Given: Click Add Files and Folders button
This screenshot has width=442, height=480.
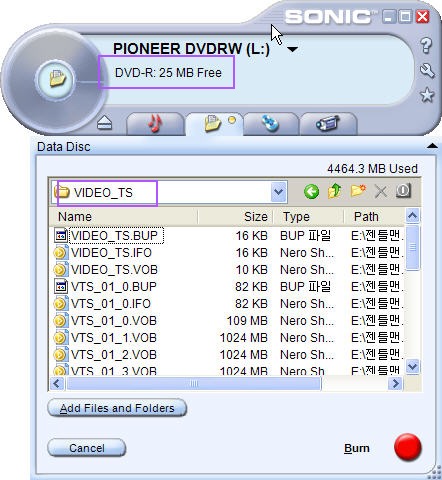Looking at the screenshot, I should point(117,408).
